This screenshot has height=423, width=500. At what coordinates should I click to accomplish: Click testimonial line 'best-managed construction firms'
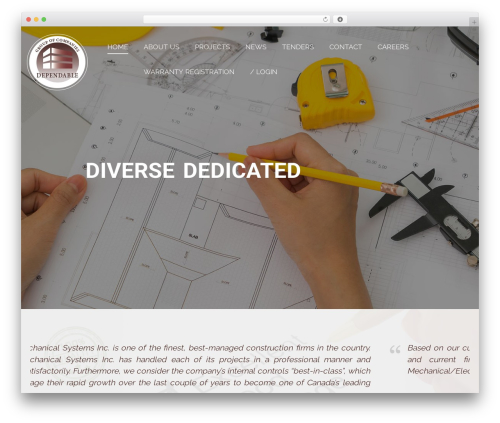click(251, 348)
